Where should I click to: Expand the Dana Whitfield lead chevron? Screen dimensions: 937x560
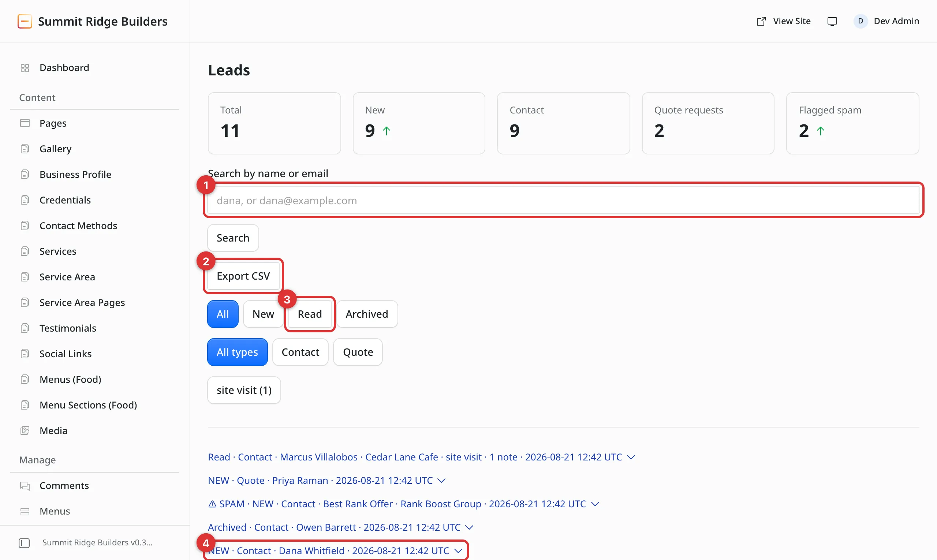(x=458, y=551)
